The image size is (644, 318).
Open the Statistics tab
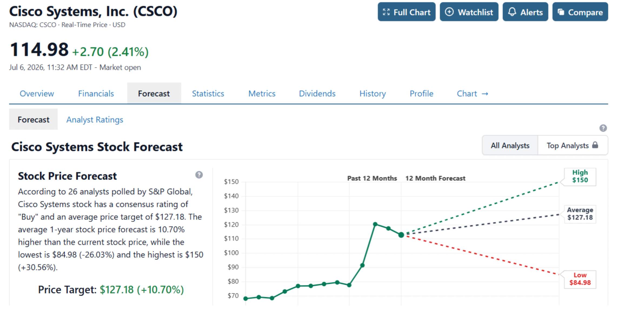pyautogui.click(x=208, y=93)
